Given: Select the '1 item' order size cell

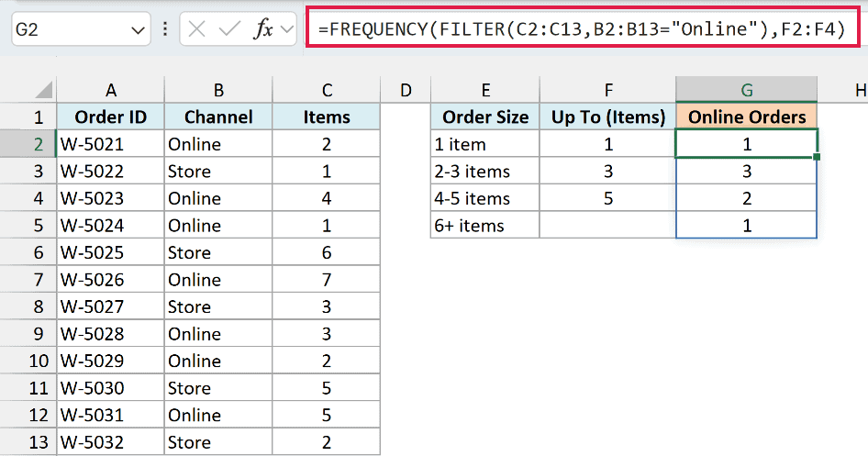Looking at the screenshot, I should (x=485, y=144).
